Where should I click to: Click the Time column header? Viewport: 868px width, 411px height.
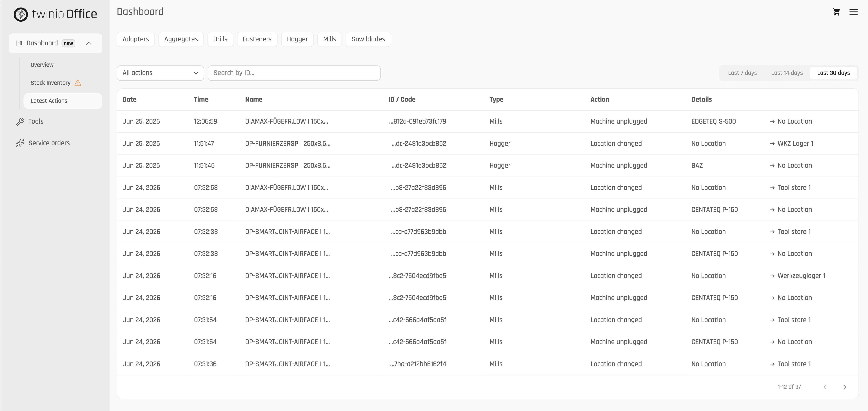click(x=201, y=100)
